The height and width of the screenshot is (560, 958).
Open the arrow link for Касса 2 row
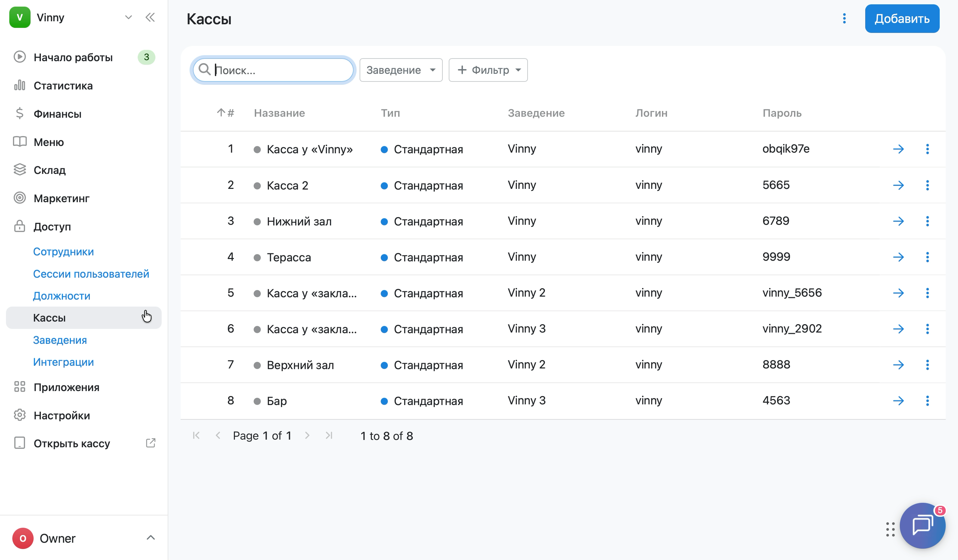(x=898, y=186)
